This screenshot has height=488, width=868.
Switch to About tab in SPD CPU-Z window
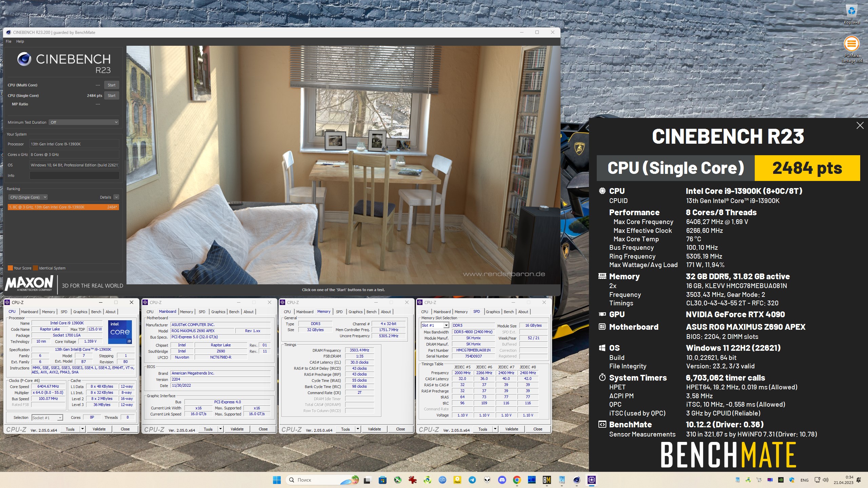pos(523,312)
